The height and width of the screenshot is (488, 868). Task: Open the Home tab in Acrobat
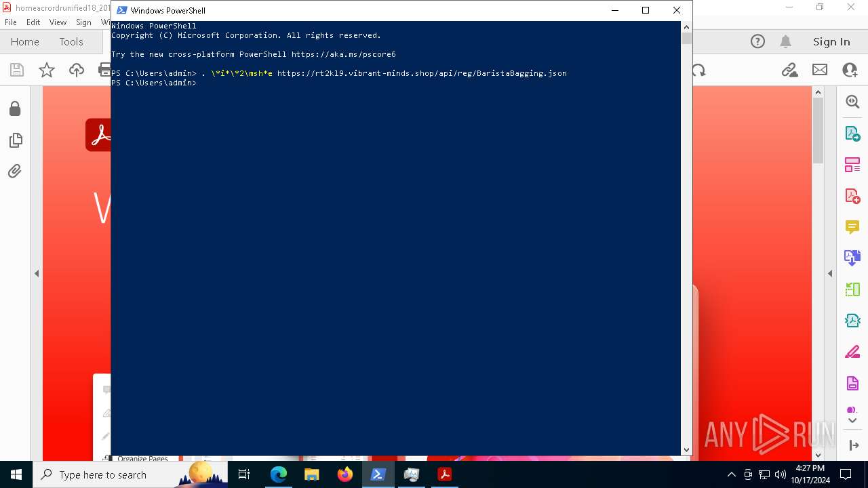click(25, 42)
